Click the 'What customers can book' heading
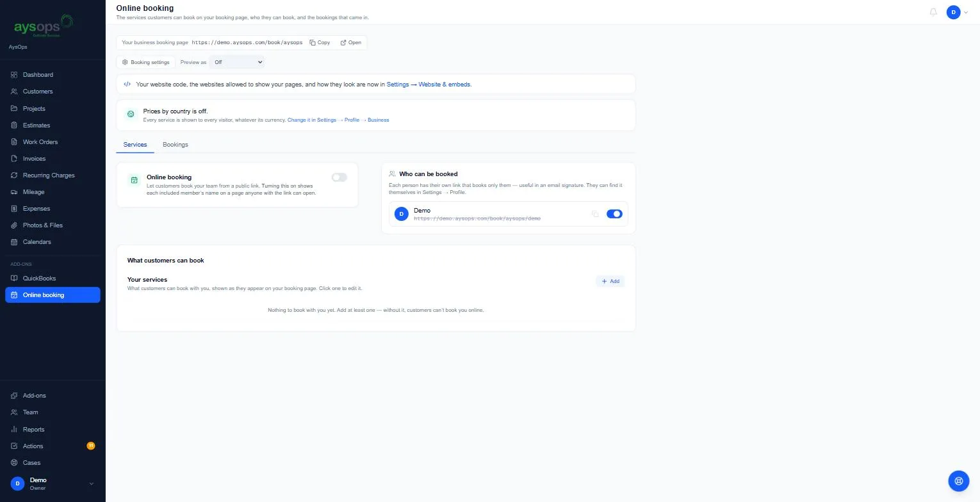This screenshot has height=502, width=980. (165, 261)
